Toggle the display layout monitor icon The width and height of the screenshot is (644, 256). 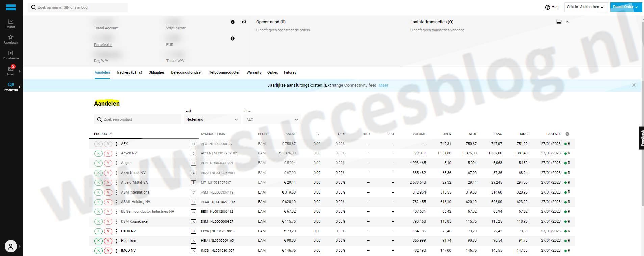click(559, 22)
